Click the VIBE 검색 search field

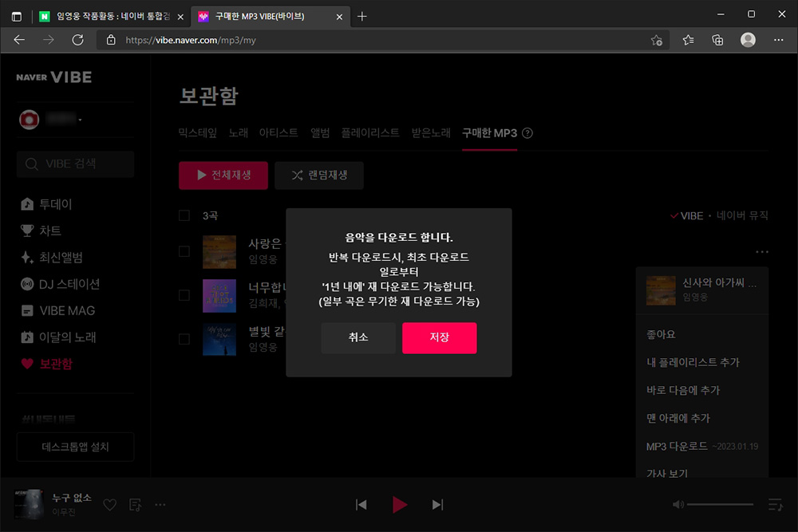(x=75, y=164)
